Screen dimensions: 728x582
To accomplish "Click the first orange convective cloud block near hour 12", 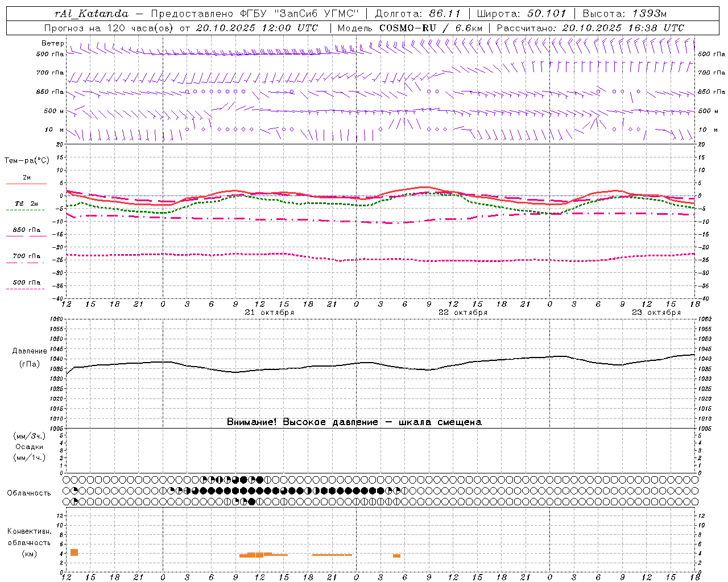I will click(x=74, y=552).
